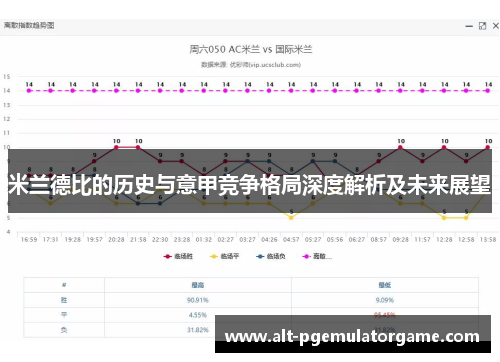The image size is (500, 362).
Task: Select the yellow 5 point at 12:28
Action: (x=444, y=218)
